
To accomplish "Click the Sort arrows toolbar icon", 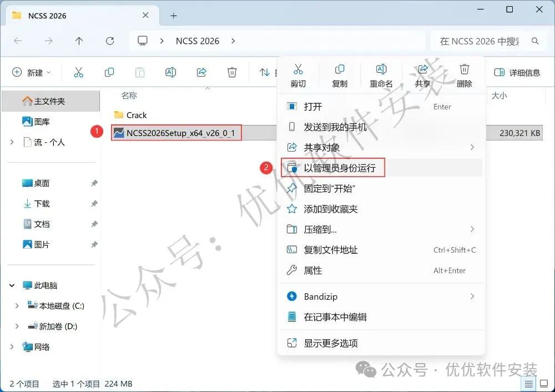I will (x=264, y=72).
